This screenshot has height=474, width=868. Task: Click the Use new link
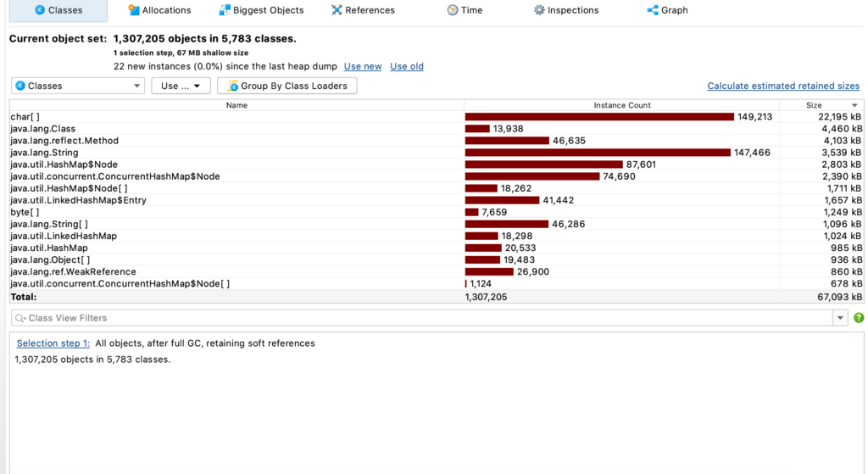tap(362, 66)
